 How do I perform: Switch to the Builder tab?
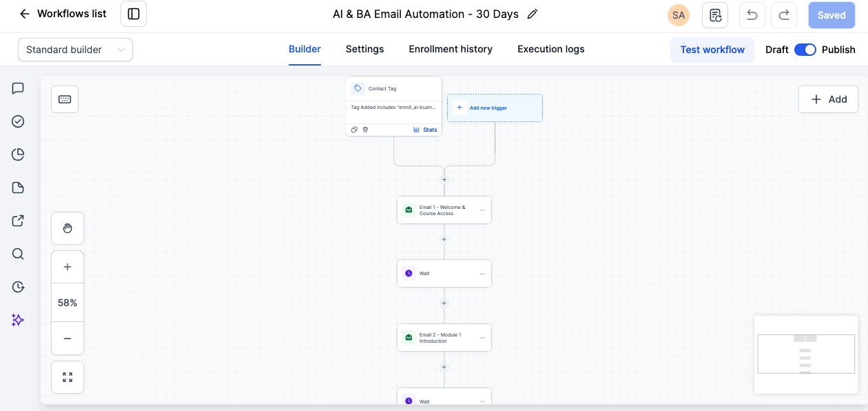point(304,50)
